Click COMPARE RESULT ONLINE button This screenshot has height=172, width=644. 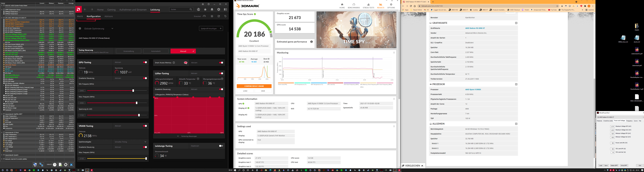(x=254, y=86)
